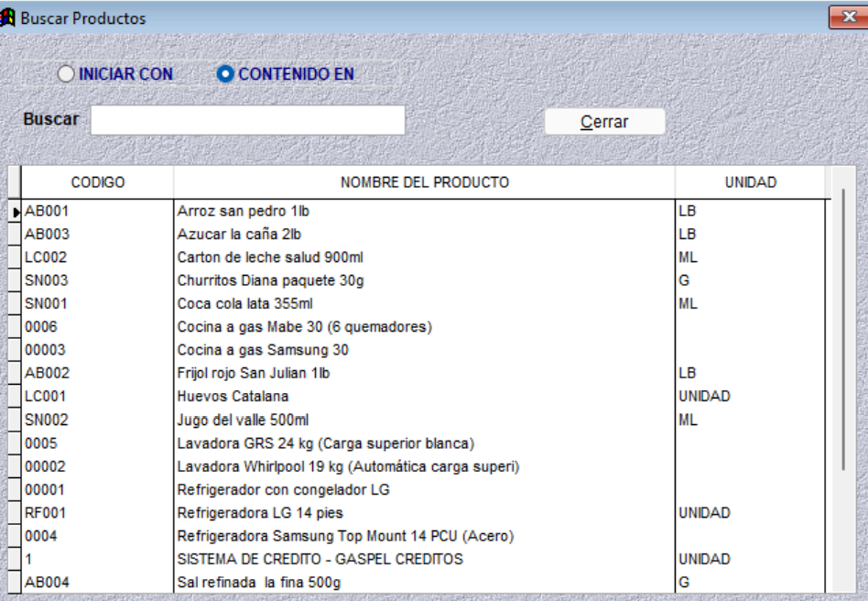Viewport: 868px width, 601px height.
Task: Select the CONTENIDO EN radio button
Action: (226, 75)
